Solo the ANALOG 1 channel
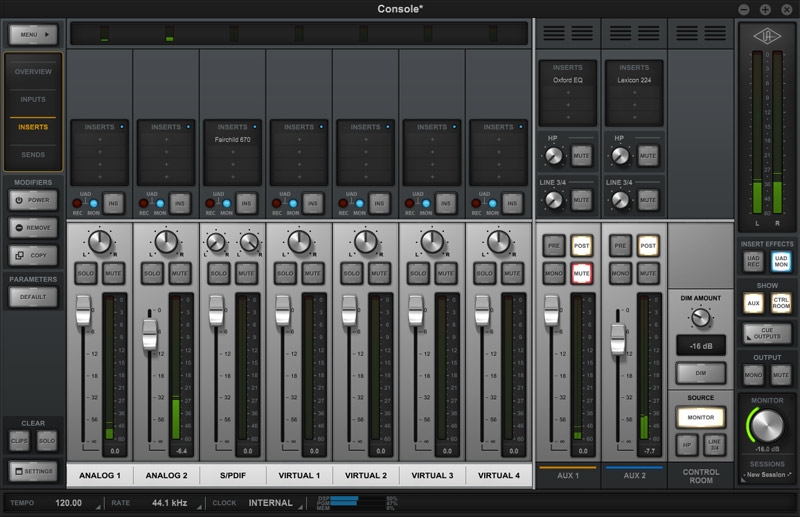 click(x=86, y=274)
